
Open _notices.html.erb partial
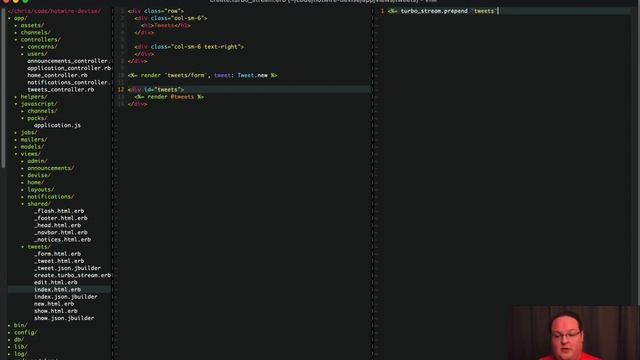(x=62, y=240)
